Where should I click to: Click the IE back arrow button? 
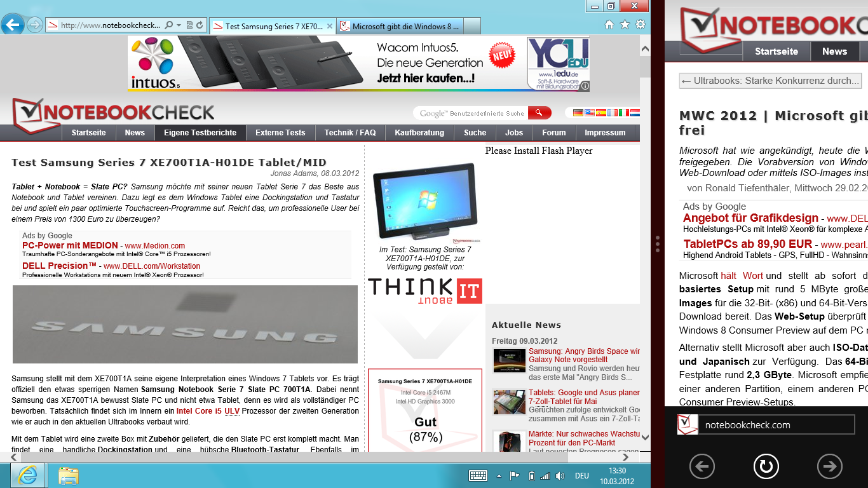tap(13, 25)
